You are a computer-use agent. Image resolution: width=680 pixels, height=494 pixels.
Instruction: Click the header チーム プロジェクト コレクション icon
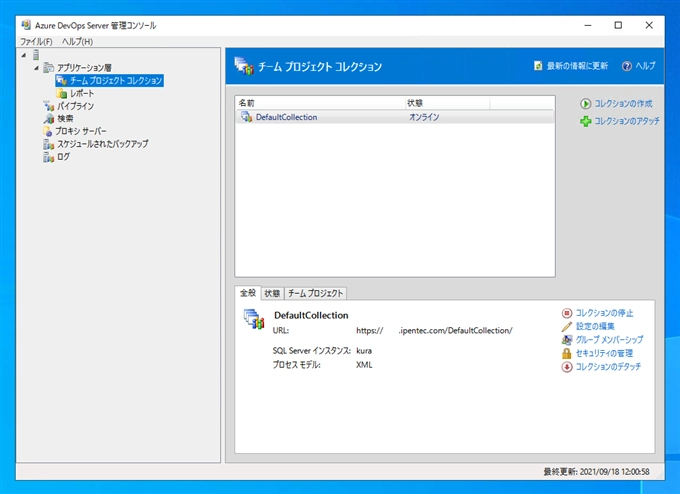coord(244,66)
